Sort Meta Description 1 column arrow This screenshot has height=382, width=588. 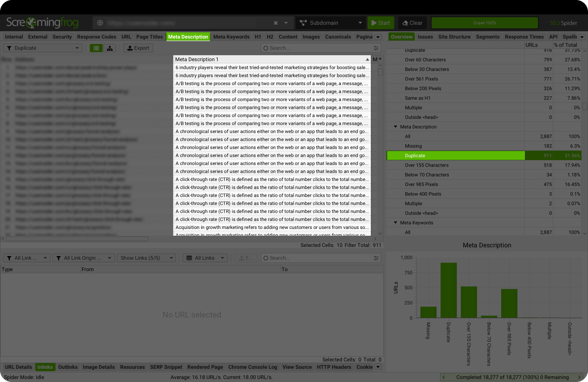(x=367, y=59)
